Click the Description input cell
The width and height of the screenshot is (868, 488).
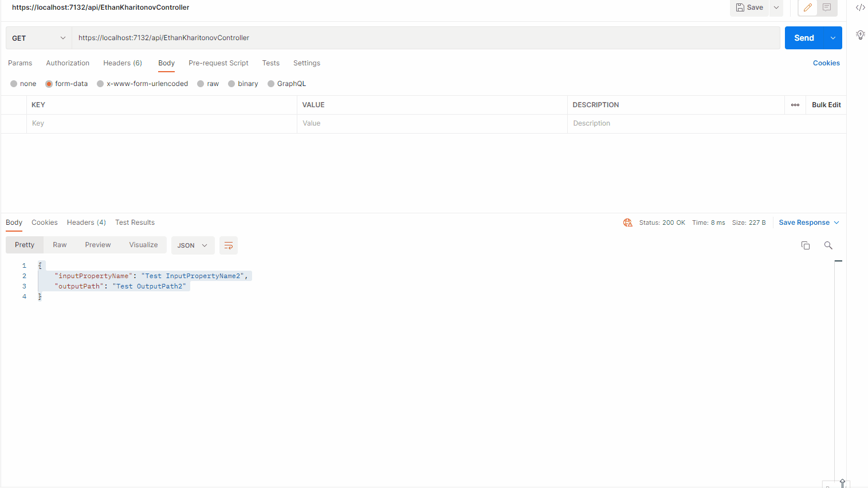(706, 123)
